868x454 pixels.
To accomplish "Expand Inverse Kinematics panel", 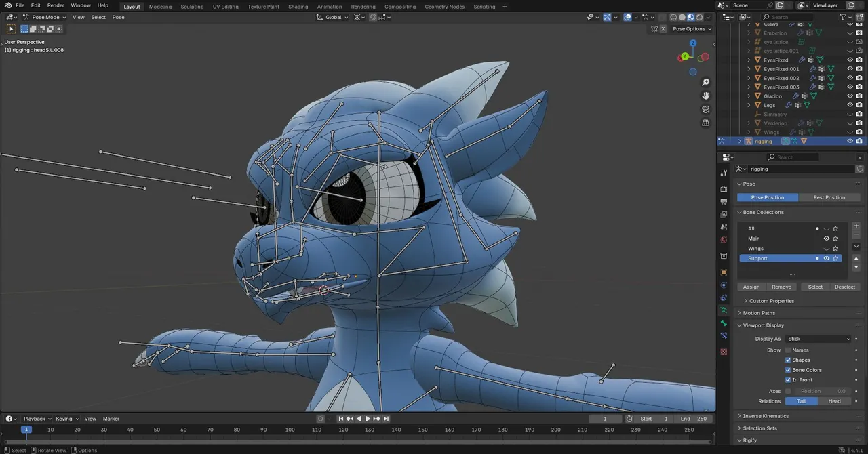I will tap(766, 416).
